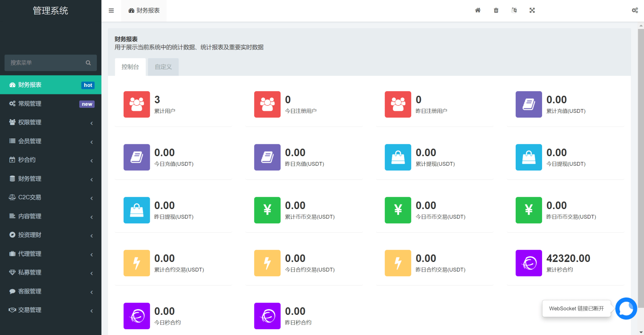644x335 pixels.
Task: Open the settings gears icon at top right
Action: click(635, 10)
